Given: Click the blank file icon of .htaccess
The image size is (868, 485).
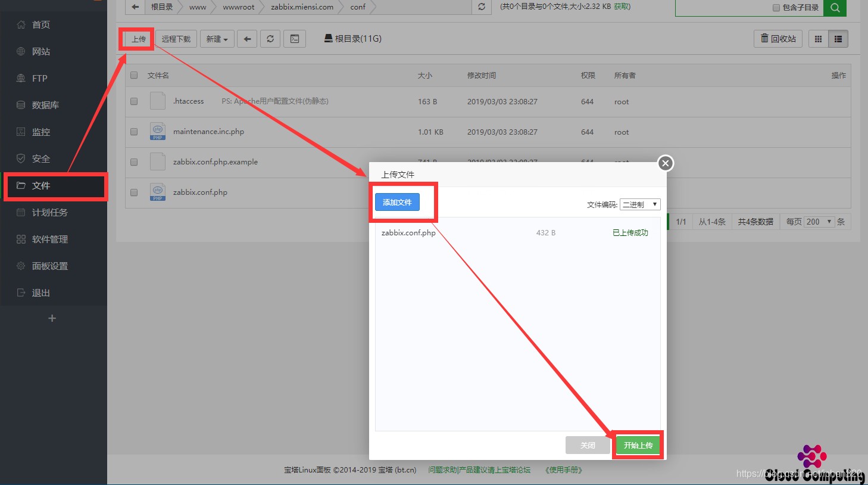Looking at the screenshot, I should point(158,101).
